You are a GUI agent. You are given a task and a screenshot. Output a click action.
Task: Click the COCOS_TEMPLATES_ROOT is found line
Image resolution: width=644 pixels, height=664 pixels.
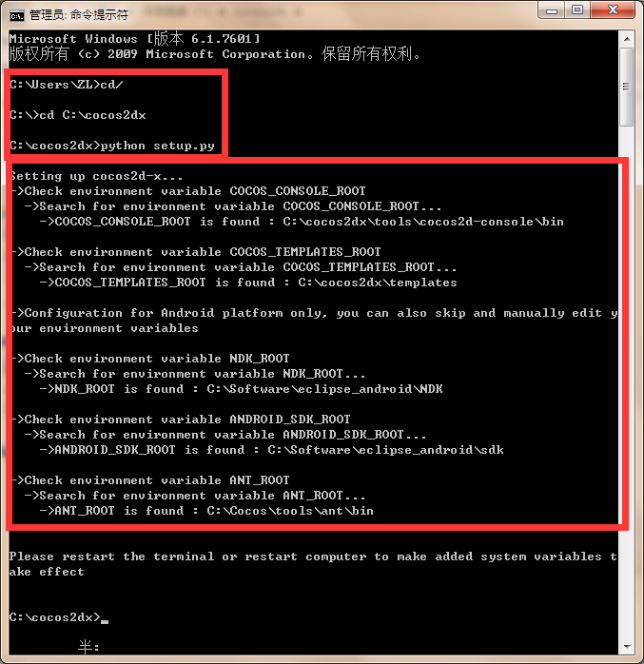248,283
